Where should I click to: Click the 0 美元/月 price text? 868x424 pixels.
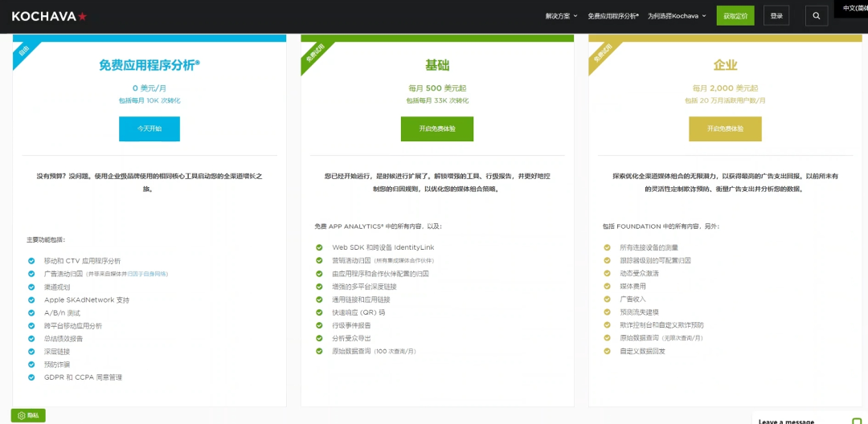149,88
